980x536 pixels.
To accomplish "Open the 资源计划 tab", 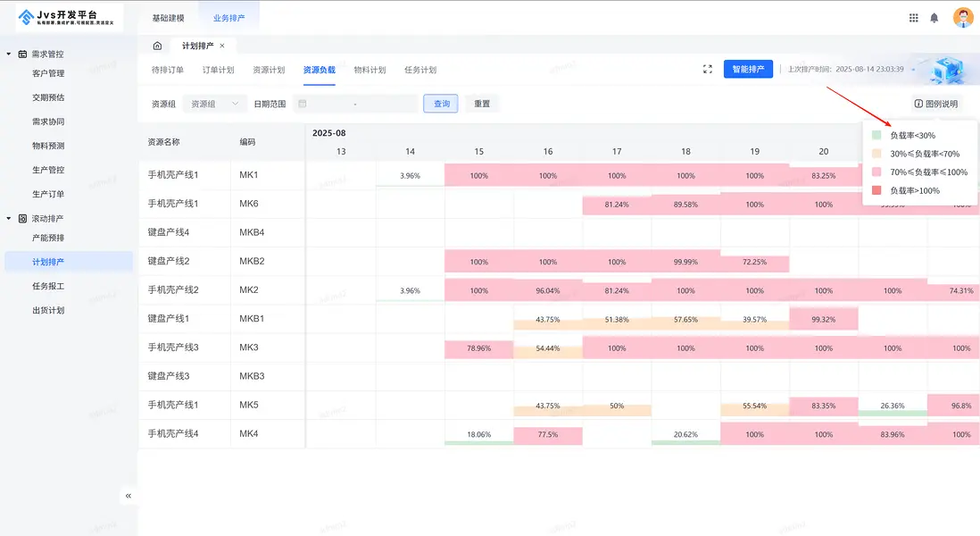I will [x=269, y=70].
